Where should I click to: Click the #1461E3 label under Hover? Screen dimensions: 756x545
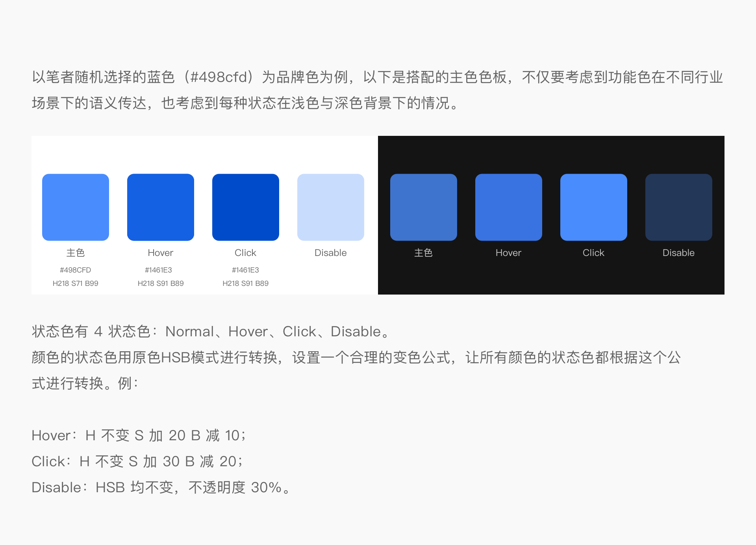point(159,270)
